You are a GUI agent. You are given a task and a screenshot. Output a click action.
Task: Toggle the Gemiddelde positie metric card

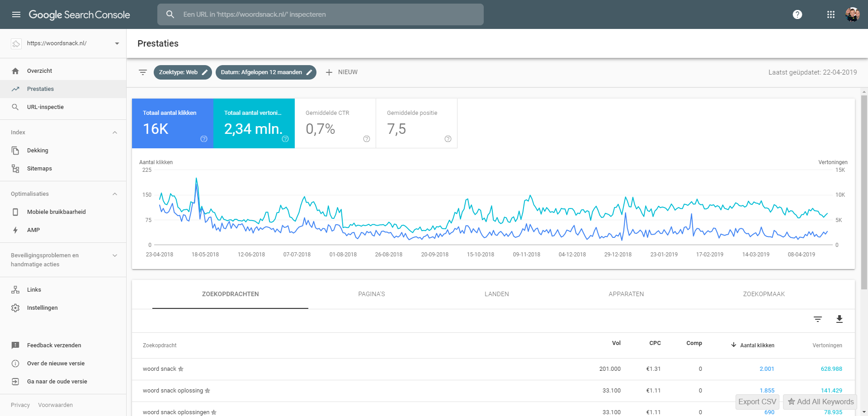[x=417, y=123]
